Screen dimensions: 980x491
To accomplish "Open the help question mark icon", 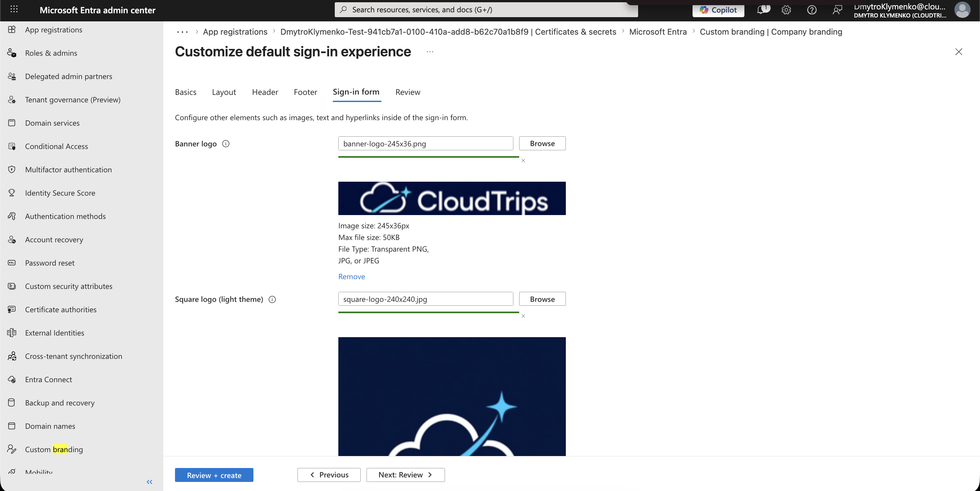I will click(x=812, y=9).
